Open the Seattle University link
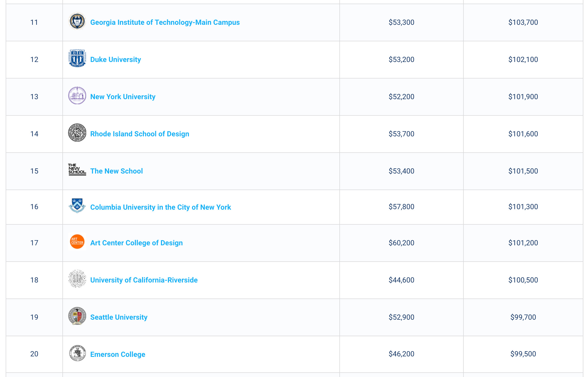This screenshot has height=377, width=588. click(119, 317)
